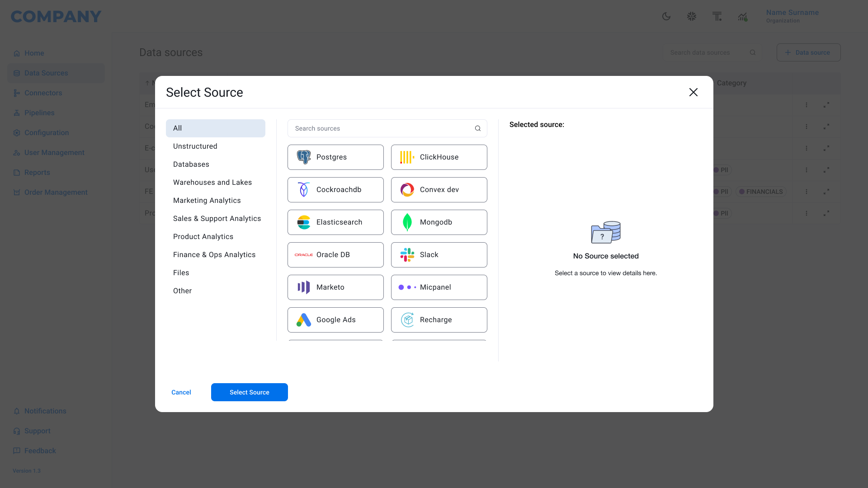
Task: Choose the Marketo source tile
Action: [x=335, y=287]
